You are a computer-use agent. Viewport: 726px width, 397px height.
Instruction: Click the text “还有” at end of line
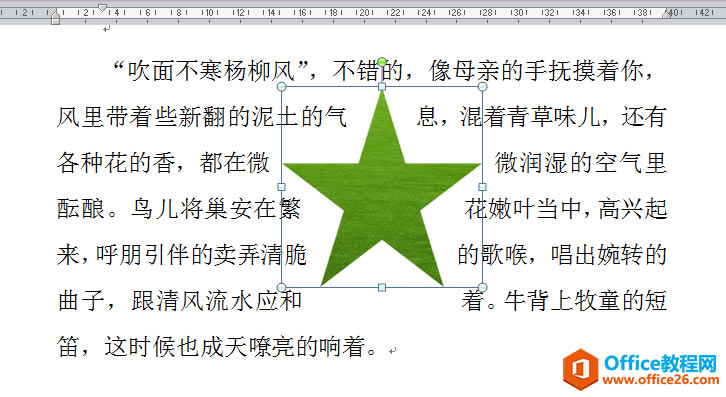pyautogui.click(x=644, y=116)
